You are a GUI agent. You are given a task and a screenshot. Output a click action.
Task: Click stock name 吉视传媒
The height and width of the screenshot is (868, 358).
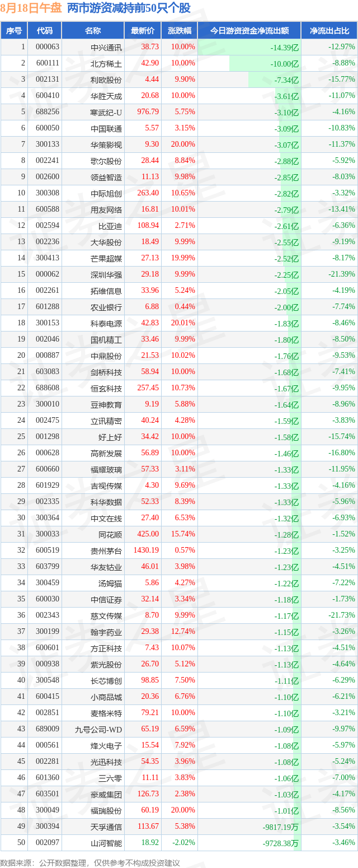pos(106,486)
